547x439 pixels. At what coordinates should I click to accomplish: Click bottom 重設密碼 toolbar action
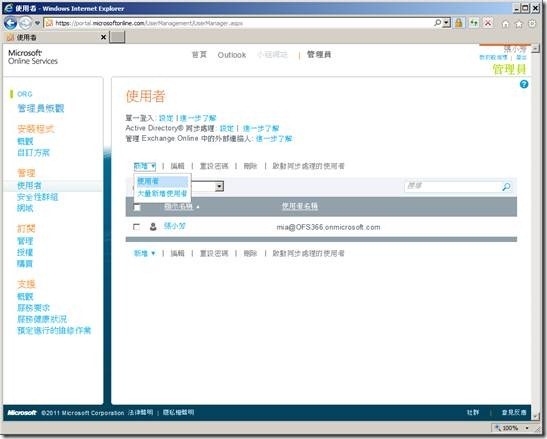[214, 253]
